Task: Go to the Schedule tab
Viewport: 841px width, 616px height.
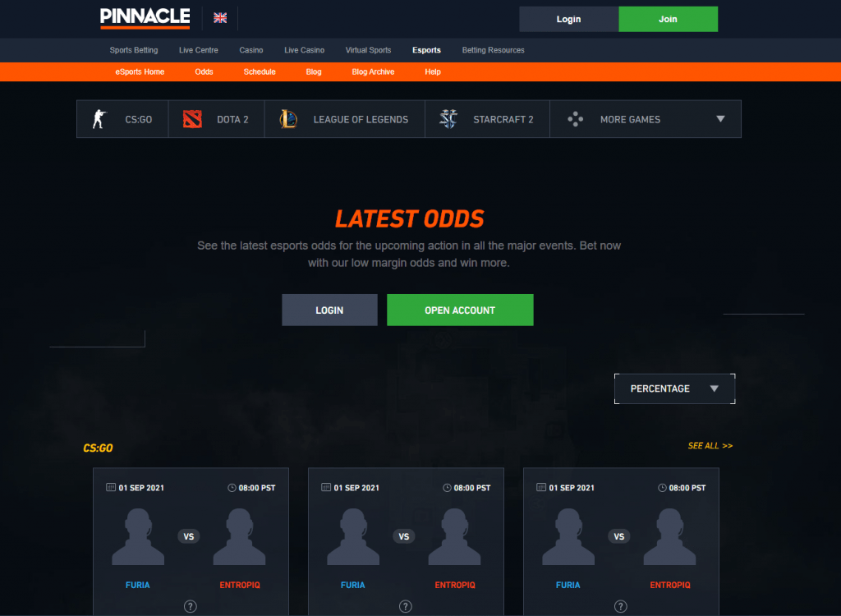Action: coord(260,71)
